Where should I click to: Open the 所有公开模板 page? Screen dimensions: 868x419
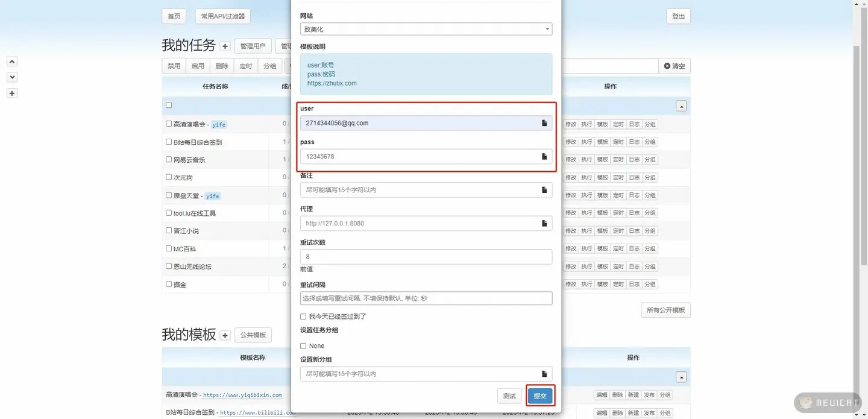[x=665, y=310]
